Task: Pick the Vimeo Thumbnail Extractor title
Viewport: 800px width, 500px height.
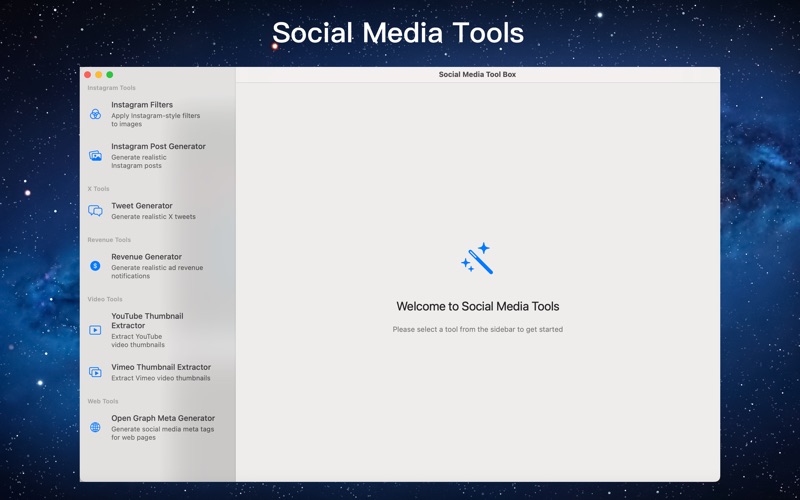Action: (x=161, y=367)
